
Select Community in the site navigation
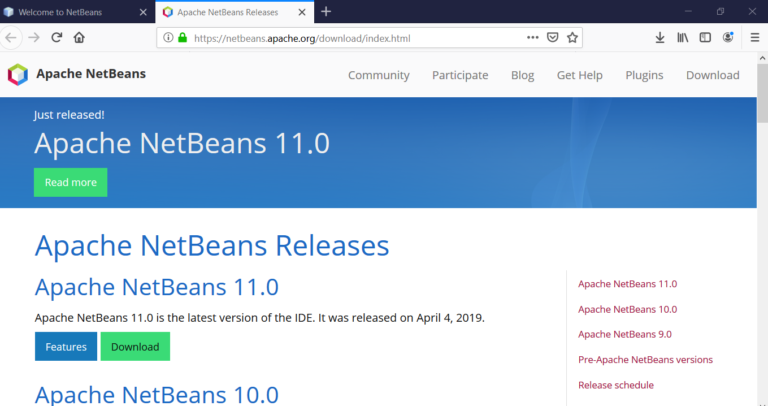[x=378, y=75]
